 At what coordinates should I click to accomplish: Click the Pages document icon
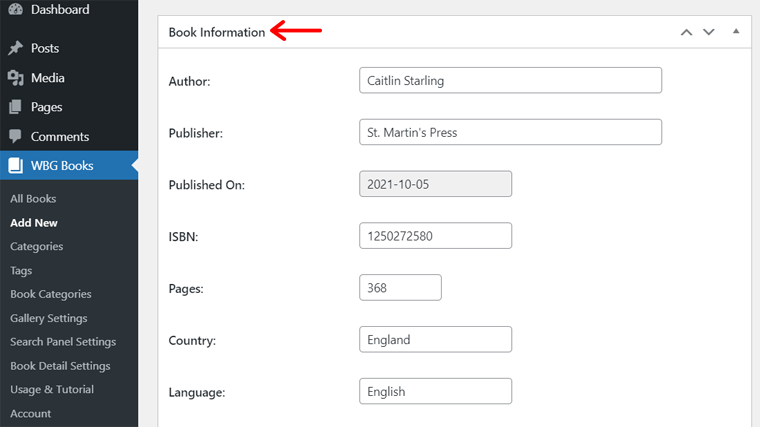pyautogui.click(x=16, y=107)
